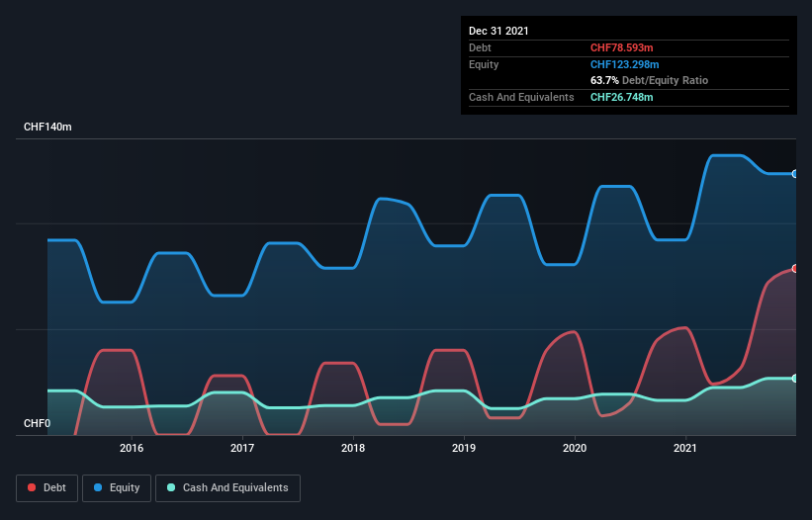Screen dimensions: 812x520
Task: Click the Debt label in tooltip
Action: [x=480, y=47]
